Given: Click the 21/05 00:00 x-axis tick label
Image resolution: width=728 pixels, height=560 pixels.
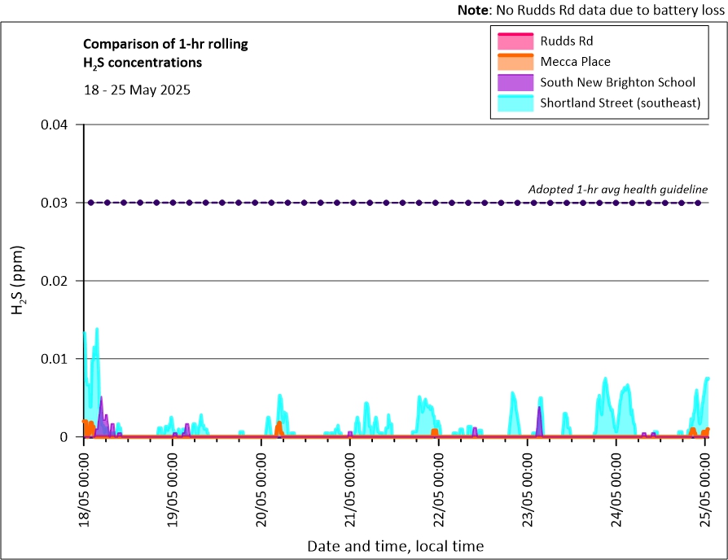Looking at the screenshot, I should point(350,488).
